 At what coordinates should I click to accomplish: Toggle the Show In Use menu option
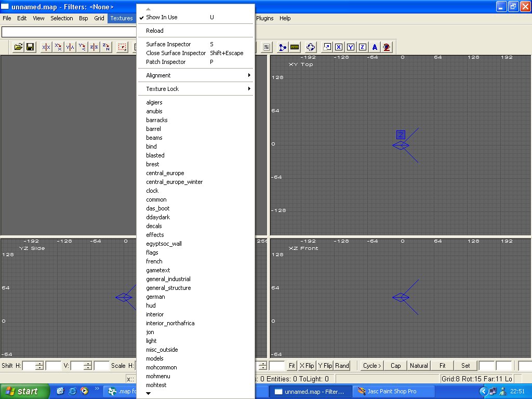[x=162, y=17]
